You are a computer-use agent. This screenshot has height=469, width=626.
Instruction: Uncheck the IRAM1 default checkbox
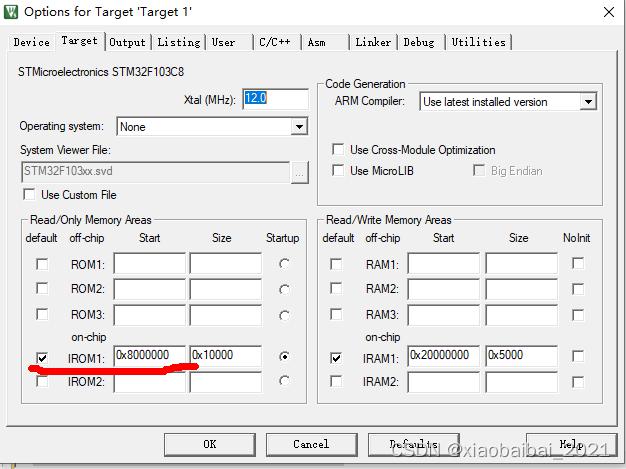(x=336, y=358)
